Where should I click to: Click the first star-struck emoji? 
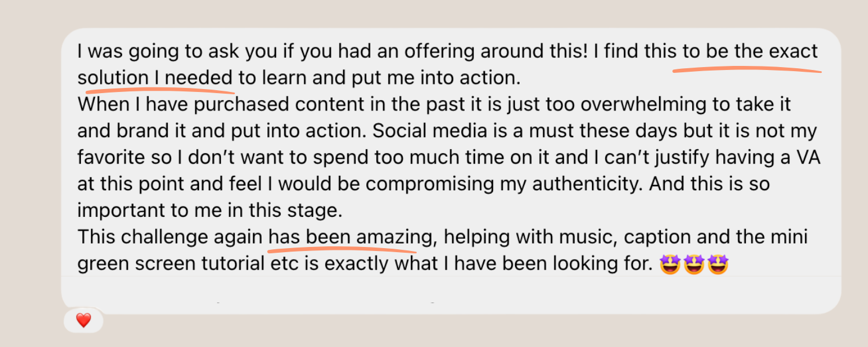coord(670,265)
